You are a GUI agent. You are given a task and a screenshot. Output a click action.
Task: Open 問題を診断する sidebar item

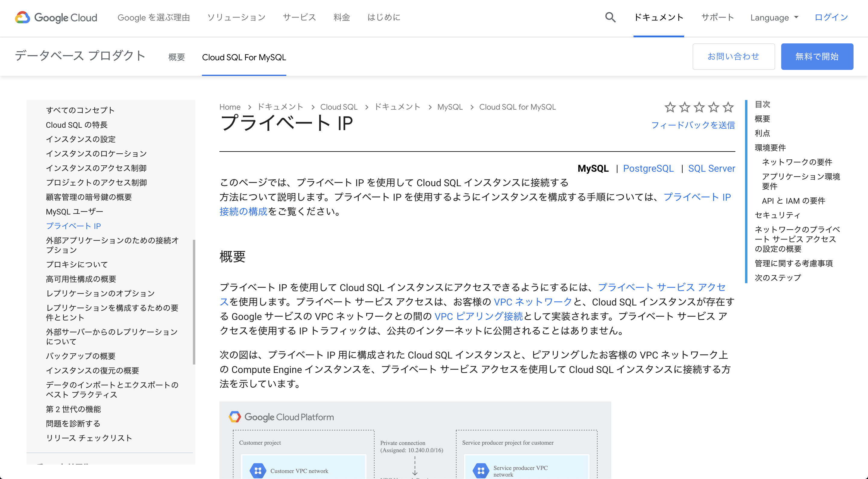pyautogui.click(x=73, y=424)
